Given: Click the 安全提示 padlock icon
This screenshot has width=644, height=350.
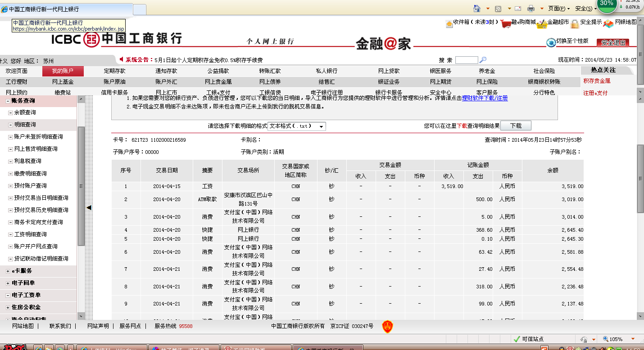Looking at the screenshot, I should (x=575, y=23).
